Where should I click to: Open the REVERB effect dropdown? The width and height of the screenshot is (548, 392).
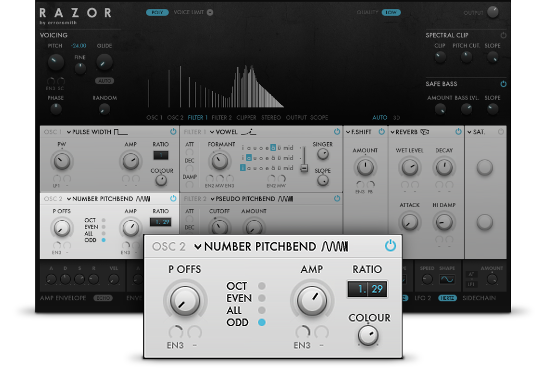[x=393, y=132]
